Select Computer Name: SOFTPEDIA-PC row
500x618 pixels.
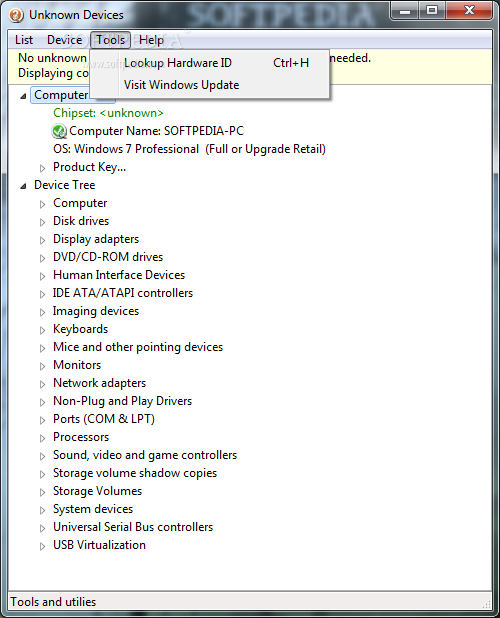pyautogui.click(x=156, y=131)
